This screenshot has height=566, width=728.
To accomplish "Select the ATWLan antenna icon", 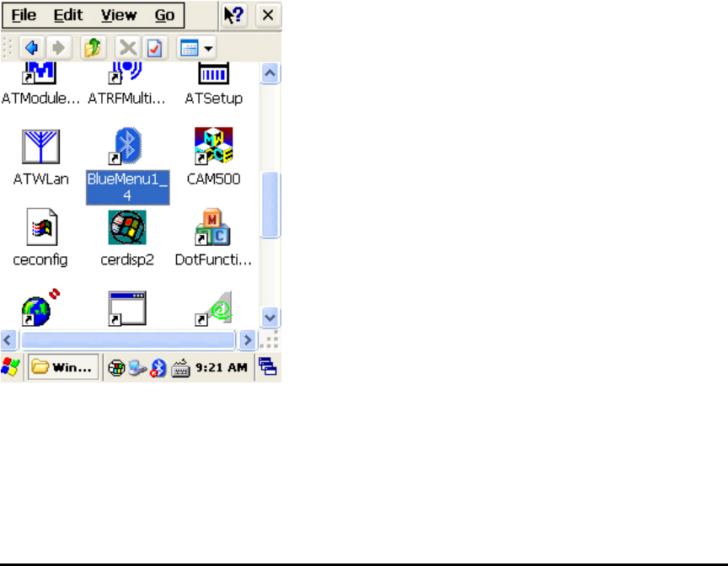I will coord(40,147).
